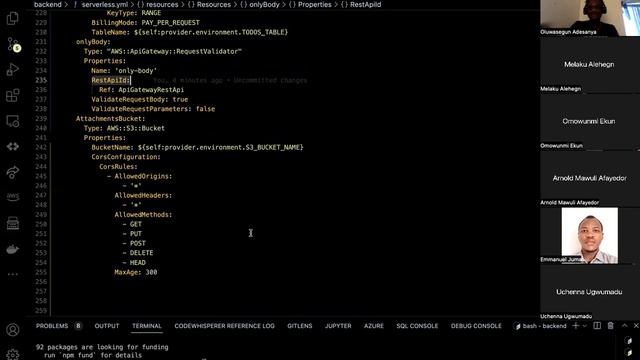640x360 pixels.
Task: Click 'AllowedMethods:' key
Action: (143, 215)
